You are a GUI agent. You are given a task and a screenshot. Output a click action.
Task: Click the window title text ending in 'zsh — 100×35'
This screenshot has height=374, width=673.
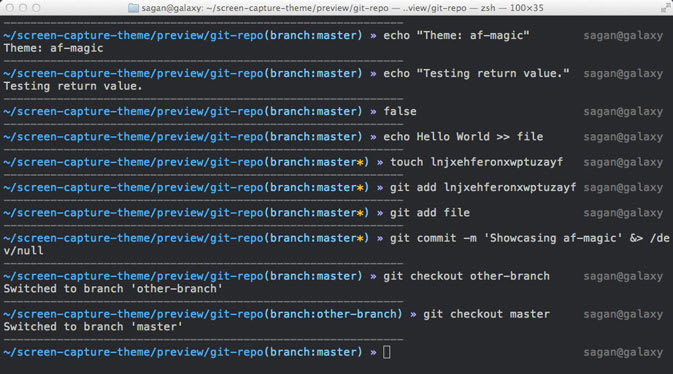coord(343,8)
